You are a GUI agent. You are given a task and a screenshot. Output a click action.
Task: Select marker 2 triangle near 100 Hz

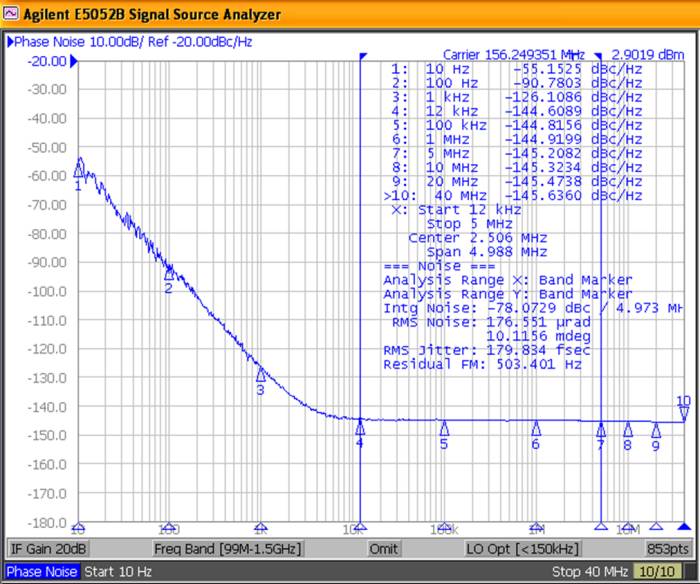pyautogui.click(x=169, y=273)
